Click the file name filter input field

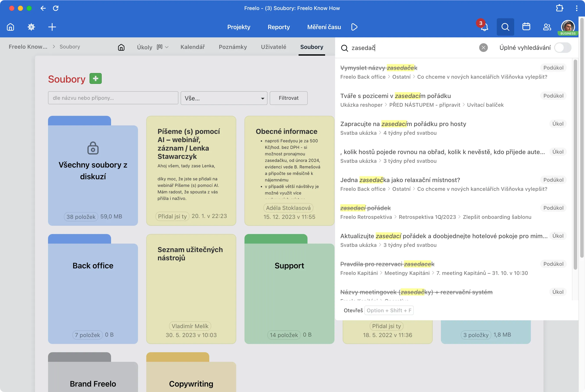(113, 98)
